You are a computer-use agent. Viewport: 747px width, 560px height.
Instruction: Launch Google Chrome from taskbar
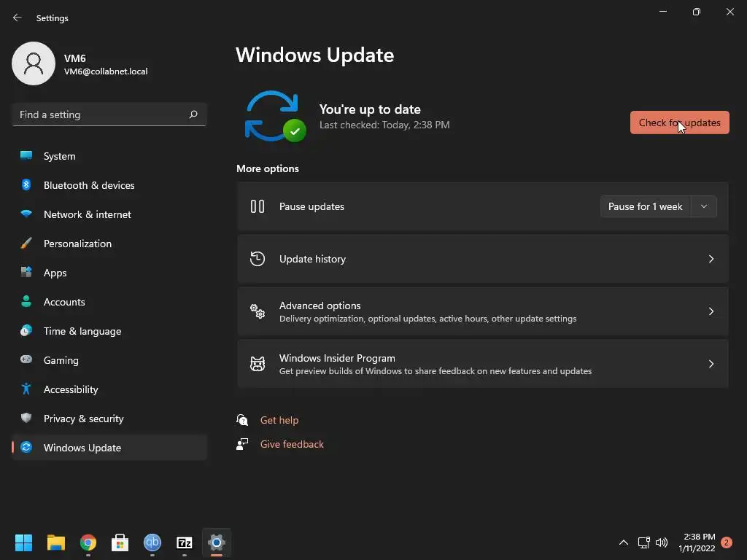tap(88, 542)
